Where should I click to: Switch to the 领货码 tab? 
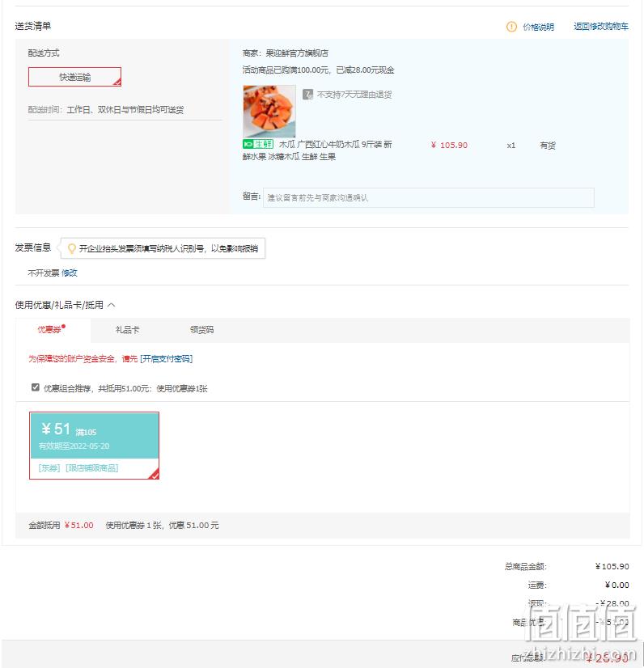202,330
